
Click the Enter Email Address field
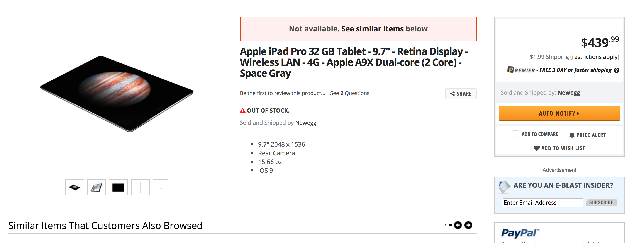coord(542,202)
